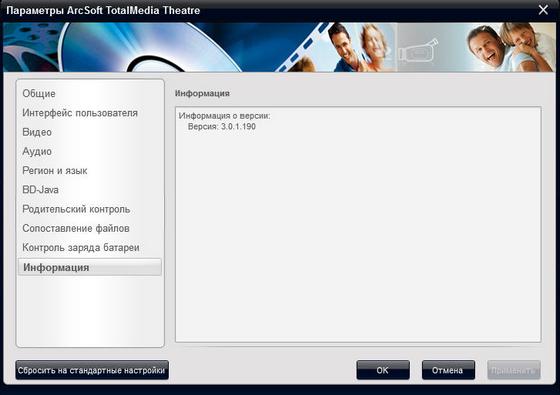This screenshot has height=395, width=560.
Task: Click the highlighted Информация list item
Action: coord(90,267)
